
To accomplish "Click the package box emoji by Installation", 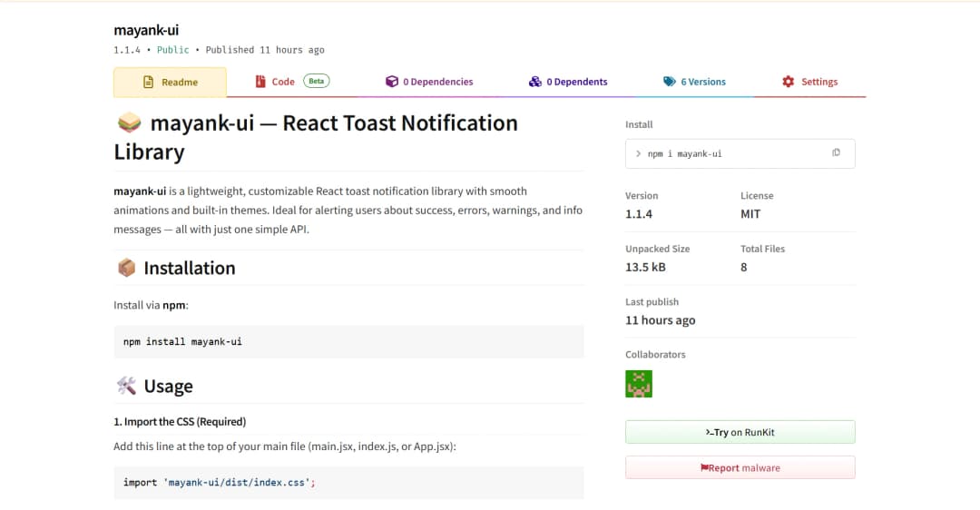I will point(126,268).
